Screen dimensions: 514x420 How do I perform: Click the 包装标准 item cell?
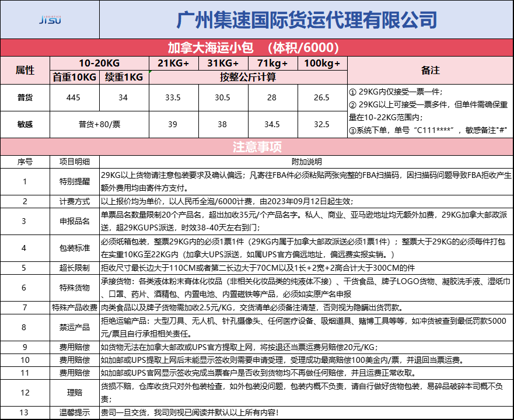pyautogui.click(x=75, y=248)
